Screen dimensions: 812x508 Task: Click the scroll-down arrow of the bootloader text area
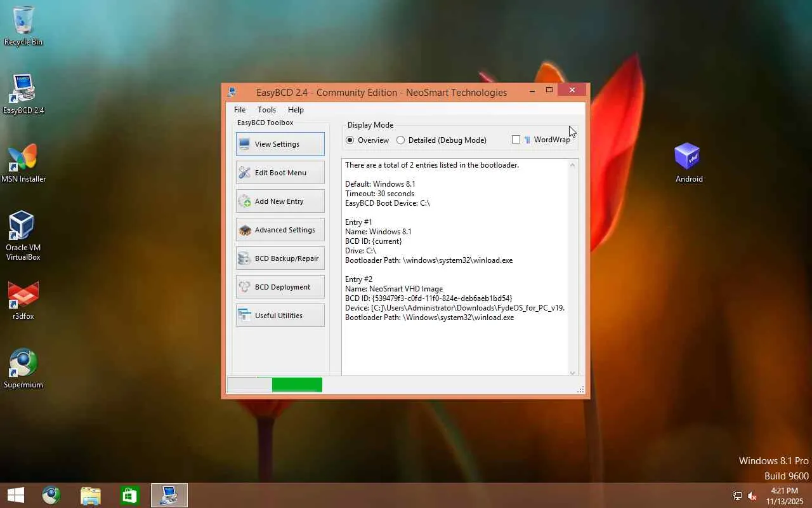point(572,372)
